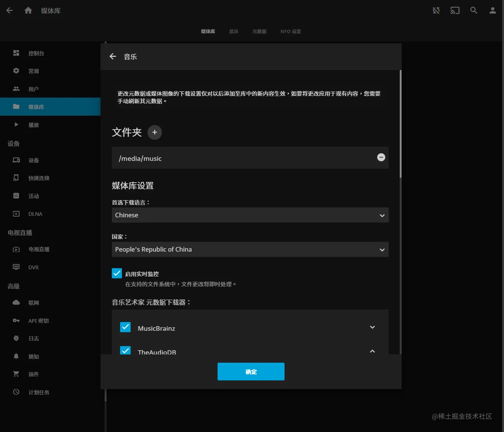The height and width of the screenshot is (432, 504).
Task: Select the API 密钥 sidebar icon
Action: [38, 321]
